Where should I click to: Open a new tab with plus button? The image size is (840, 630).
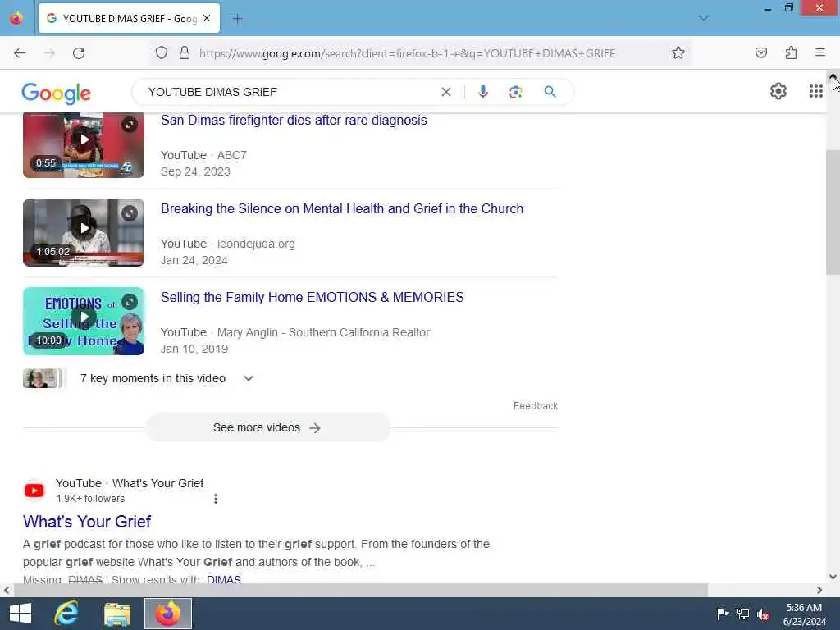tap(237, 19)
